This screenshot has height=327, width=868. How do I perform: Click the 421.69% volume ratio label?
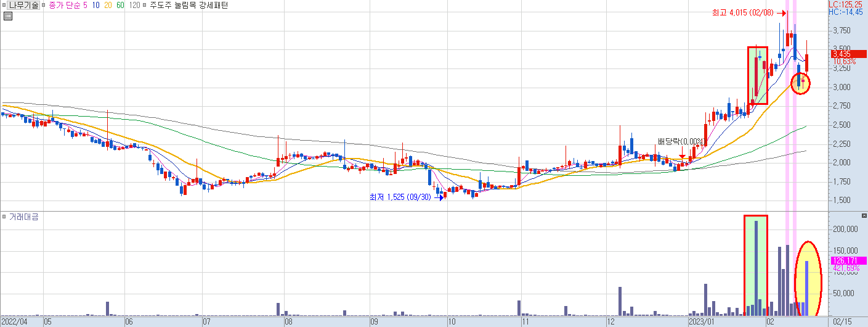[845, 268]
